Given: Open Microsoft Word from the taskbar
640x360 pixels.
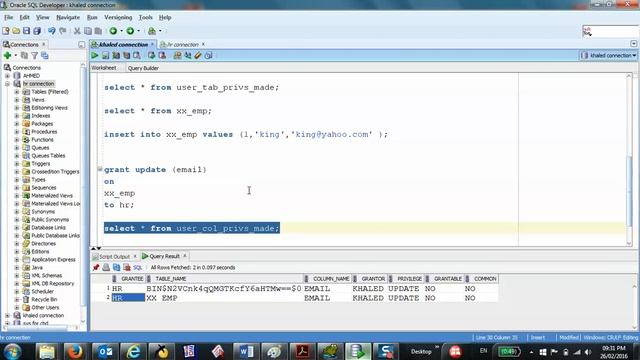Looking at the screenshot, I should pyautogui.click(x=246, y=351).
